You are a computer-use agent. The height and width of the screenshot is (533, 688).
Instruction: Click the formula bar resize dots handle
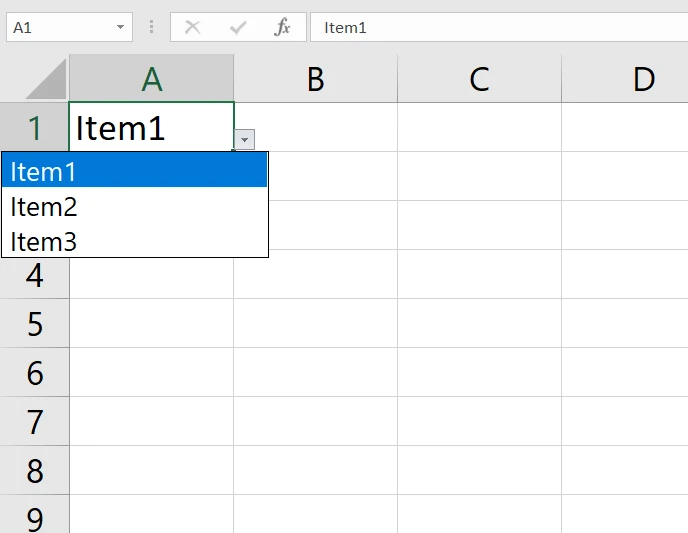pyautogui.click(x=152, y=28)
